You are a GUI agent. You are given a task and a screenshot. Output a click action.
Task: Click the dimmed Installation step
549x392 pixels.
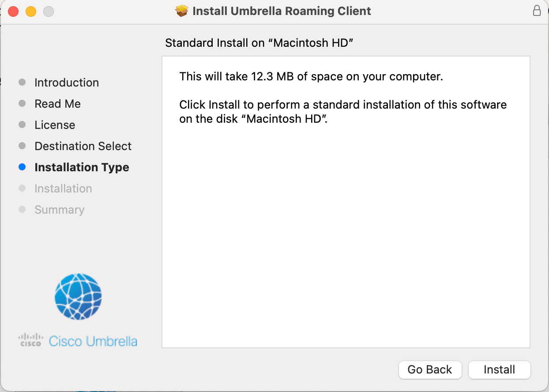(x=63, y=188)
